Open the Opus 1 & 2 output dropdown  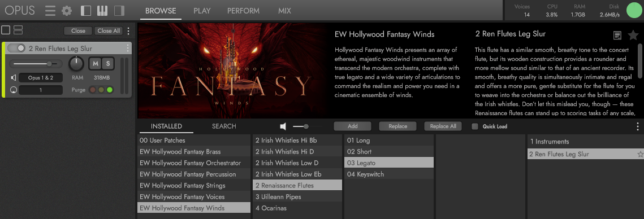pyautogui.click(x=41, y=77)
